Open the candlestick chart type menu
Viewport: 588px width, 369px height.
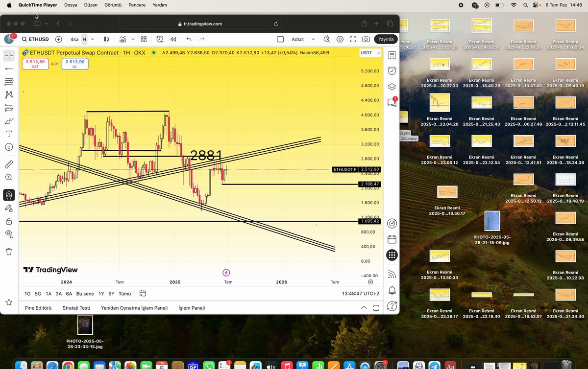(106, 39)
